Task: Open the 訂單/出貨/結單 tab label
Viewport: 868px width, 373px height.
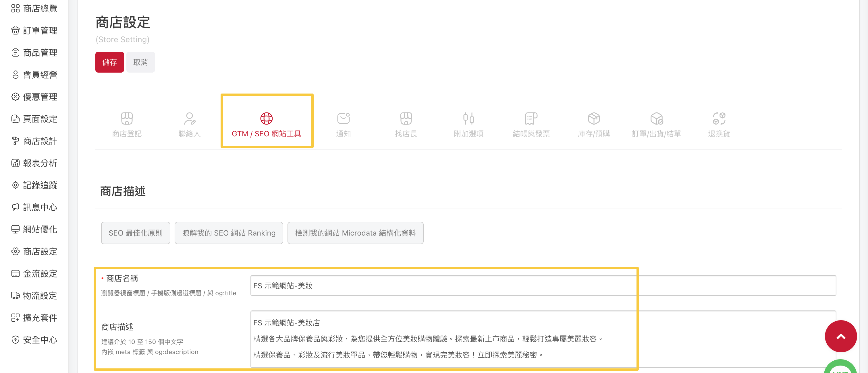Action: [657, 134]
